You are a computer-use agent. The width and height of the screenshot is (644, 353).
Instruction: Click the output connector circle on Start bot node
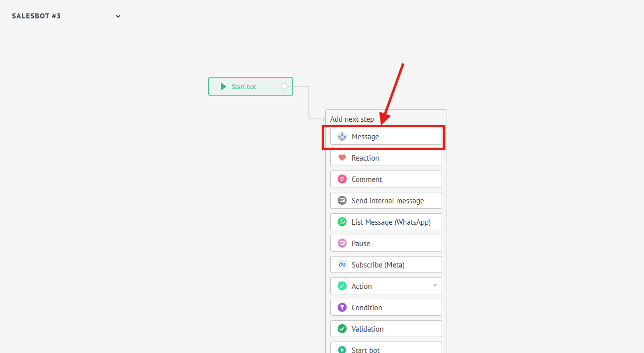coord(284,87)
